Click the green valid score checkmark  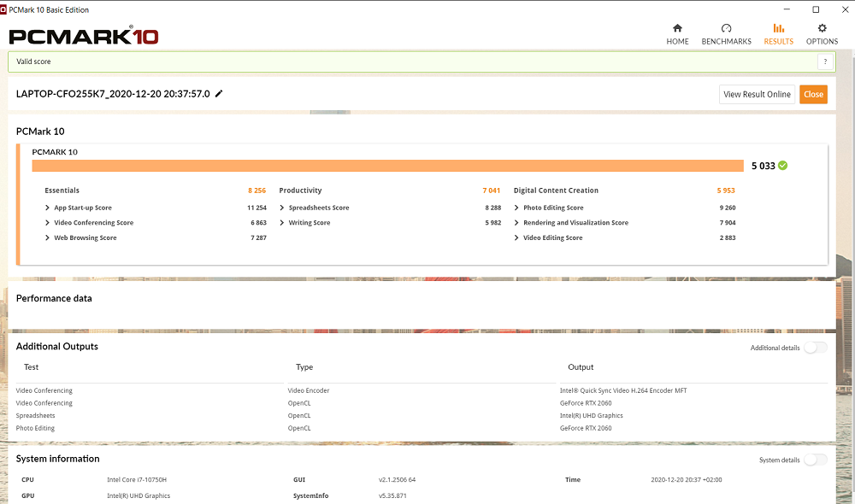pos(782,166)
